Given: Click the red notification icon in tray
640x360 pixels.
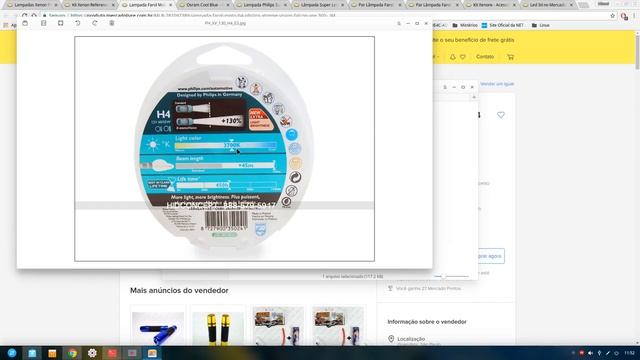Looking at the screenshot, I should [x=582, y=353].
